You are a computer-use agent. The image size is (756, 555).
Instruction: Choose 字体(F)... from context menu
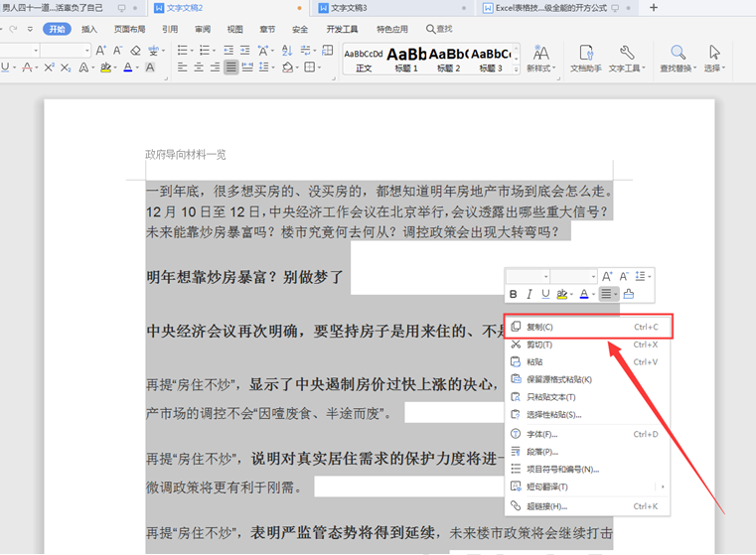click(x=587, y=434)
